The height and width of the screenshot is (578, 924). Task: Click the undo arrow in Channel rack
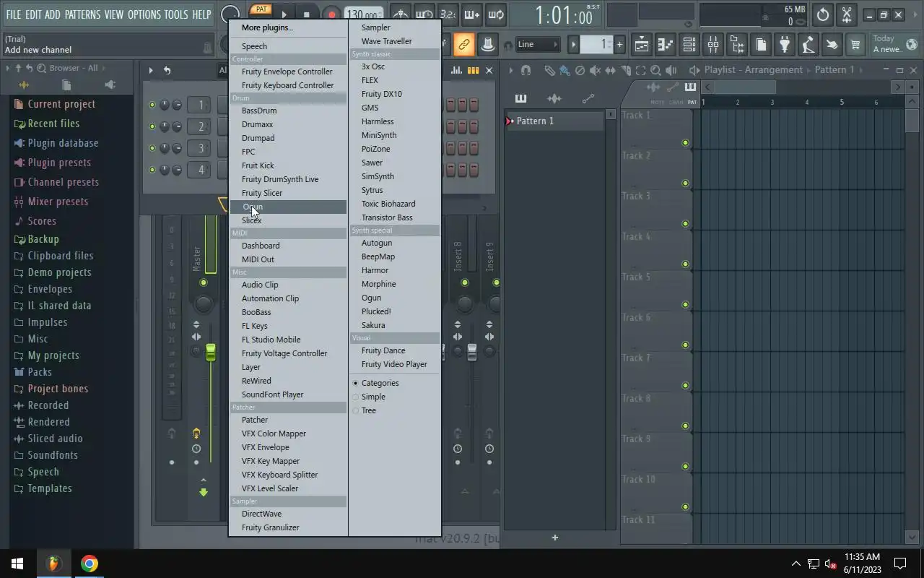coord(167,70)
